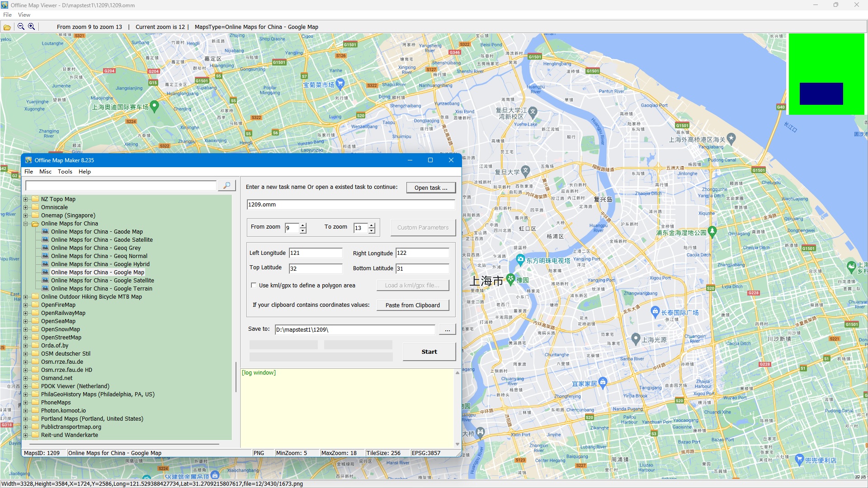This screenshot has height=488, width=868.
Task: Open the Tools menu
Action: [x=65, y=171]
